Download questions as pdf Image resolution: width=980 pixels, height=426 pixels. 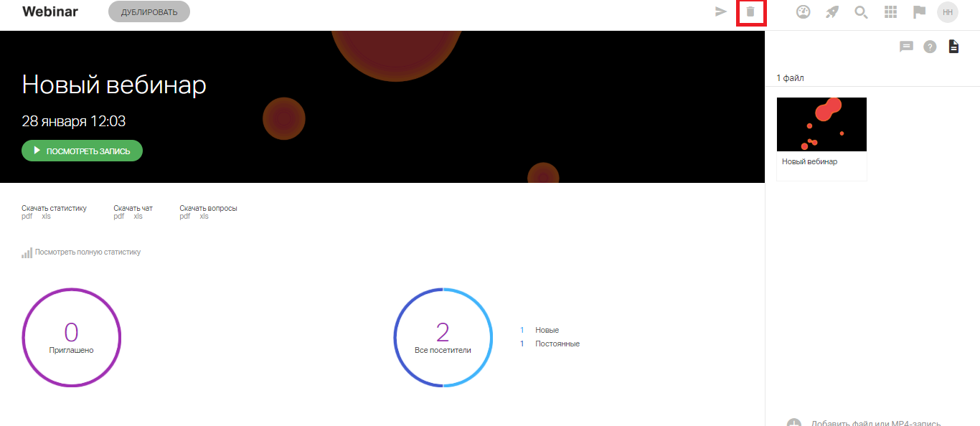tap(184, 217)
